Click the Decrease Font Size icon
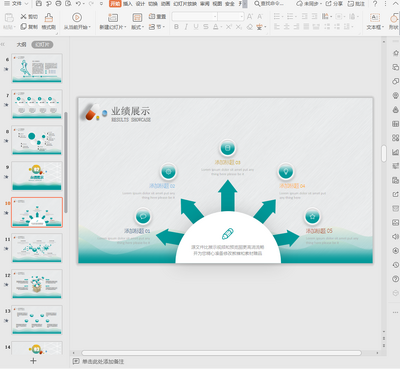This screenshot has width=400, height=369. (x=260, y=16)
